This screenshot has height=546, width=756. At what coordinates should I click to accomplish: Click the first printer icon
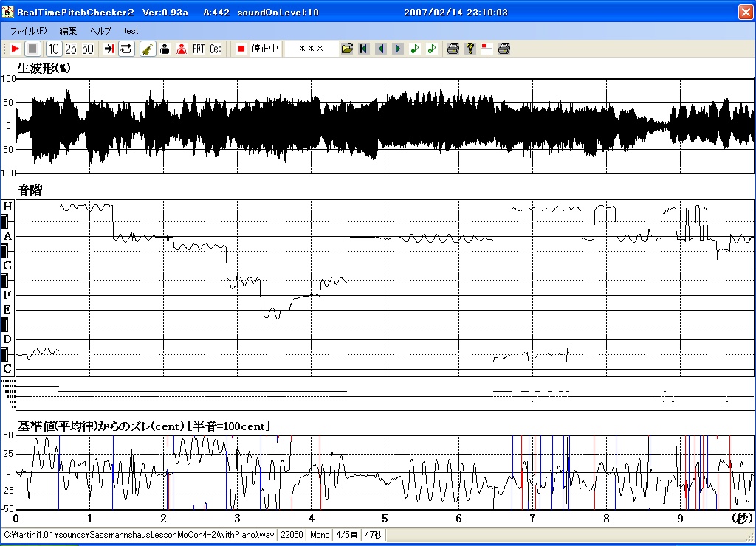[x=453, y=49]
